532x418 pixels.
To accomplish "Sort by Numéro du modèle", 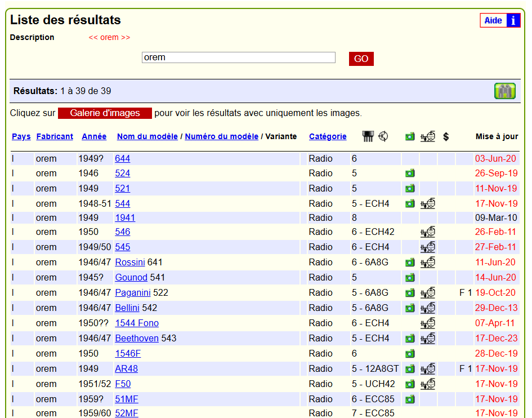I will [x=222, y=136].
